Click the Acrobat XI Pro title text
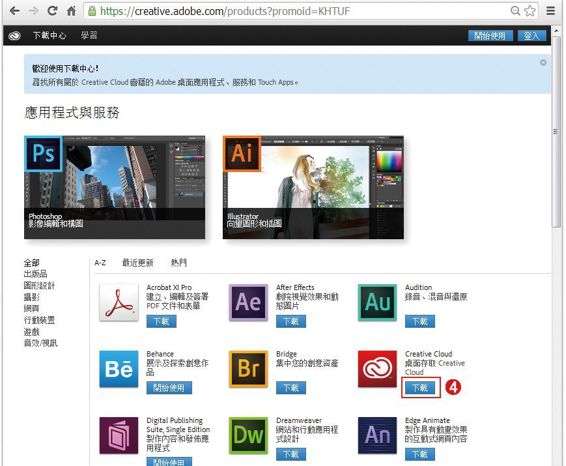 coord(169,288)
